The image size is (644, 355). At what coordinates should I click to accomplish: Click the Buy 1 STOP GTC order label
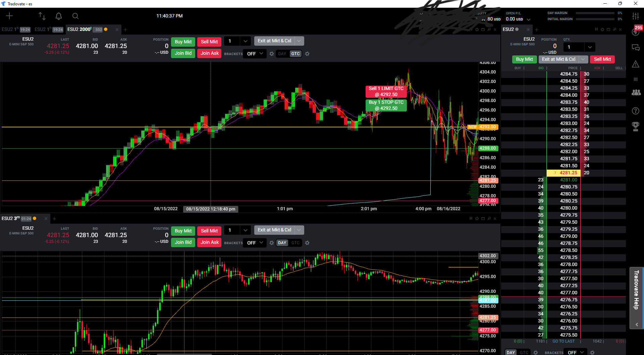coord(386,105)
